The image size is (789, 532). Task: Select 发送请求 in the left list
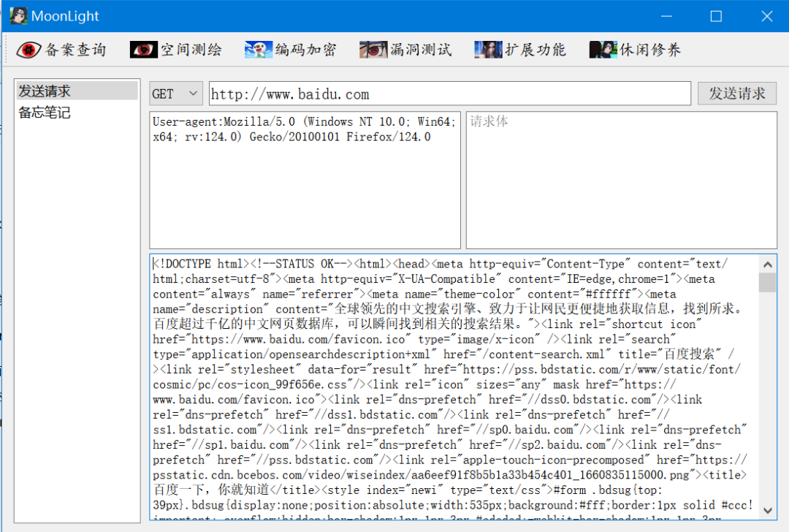(x=77, y=91)
